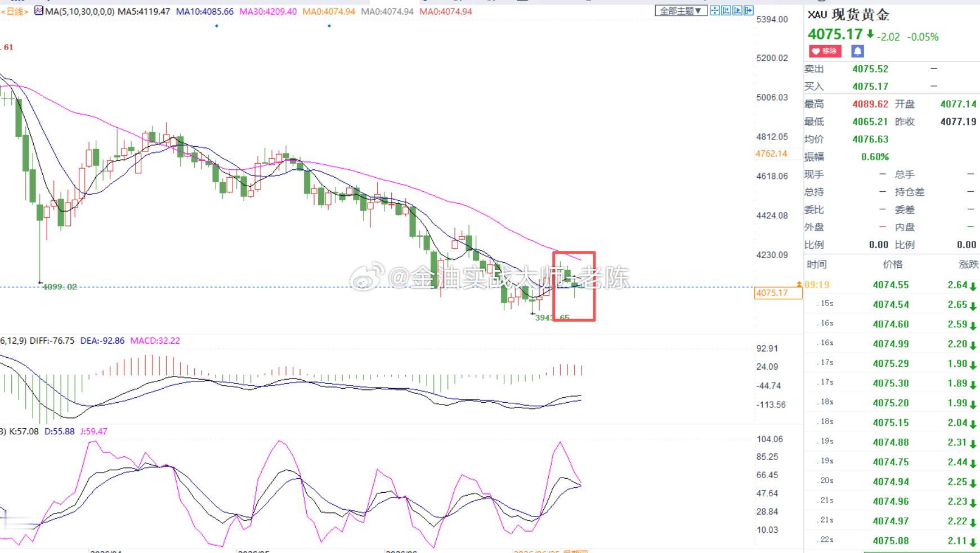Click the MACD:32.22 value
This screenshot has width=980, height=553.
tap(155, 341)
